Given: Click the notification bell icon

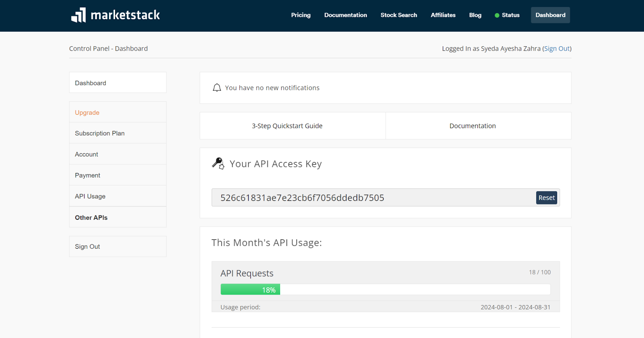Looking at the screenshot, I should pyautogui.click(x=217, y=88).
